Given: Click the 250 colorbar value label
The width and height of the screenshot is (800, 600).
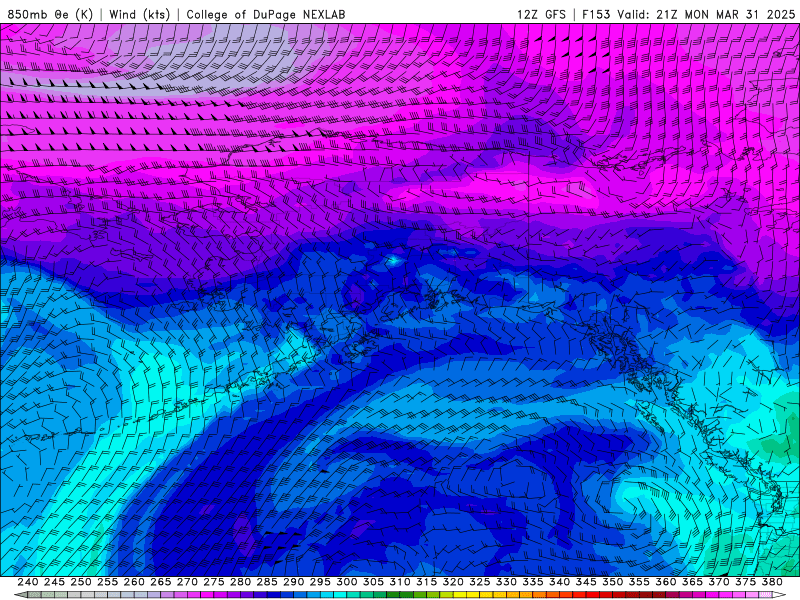Looking at the screenshot, I should pos(81,582).
